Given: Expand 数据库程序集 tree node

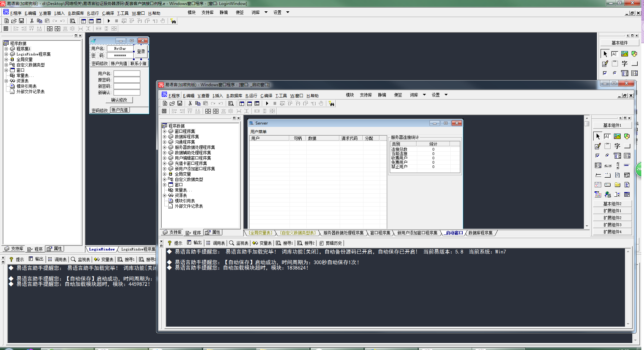Looking at the screenshot, I should (164, 137).
